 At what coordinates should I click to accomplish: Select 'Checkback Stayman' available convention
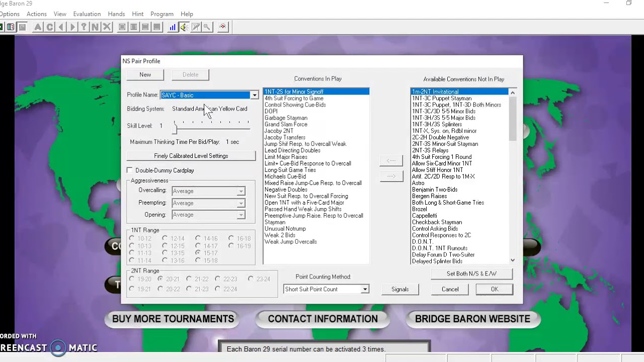point(460,222)
